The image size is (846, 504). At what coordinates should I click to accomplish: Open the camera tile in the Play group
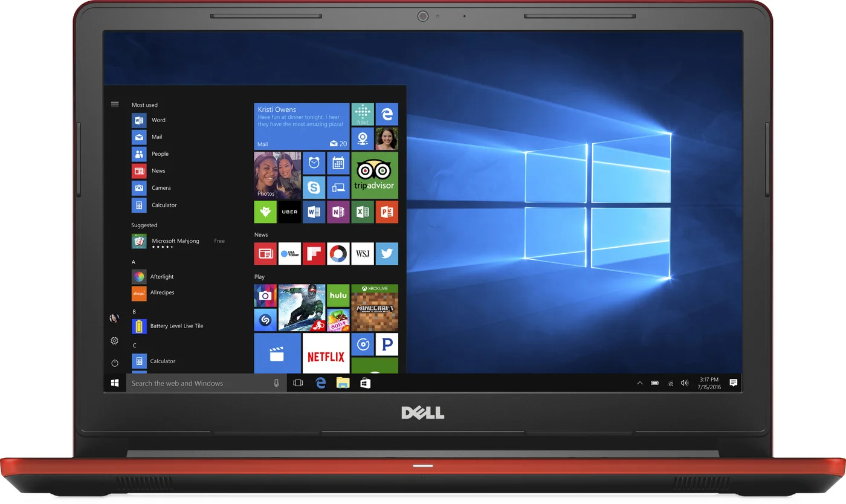265,296
